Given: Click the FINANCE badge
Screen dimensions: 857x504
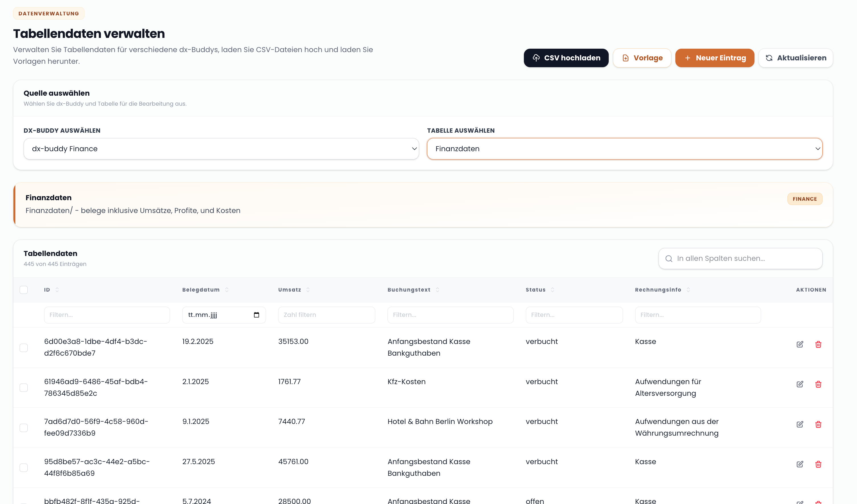Looking at the screenshot, I should pos(805,199).
